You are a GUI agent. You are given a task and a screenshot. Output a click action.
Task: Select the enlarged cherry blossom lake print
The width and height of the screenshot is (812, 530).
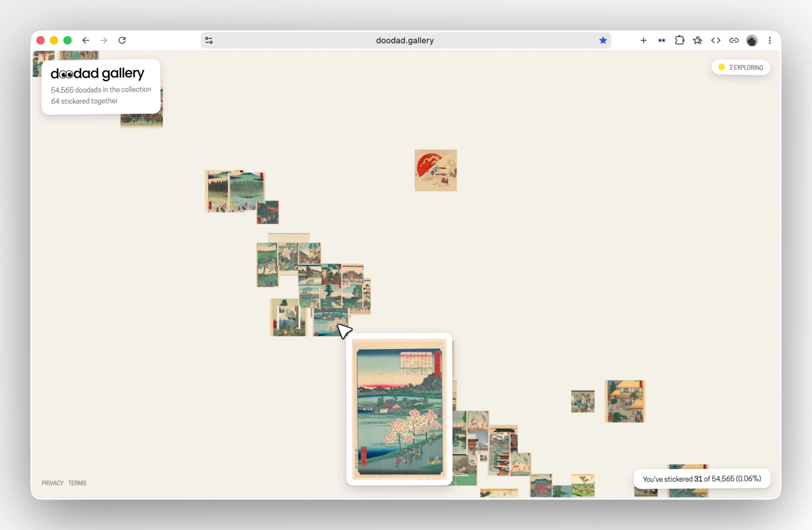pos(399,409)
